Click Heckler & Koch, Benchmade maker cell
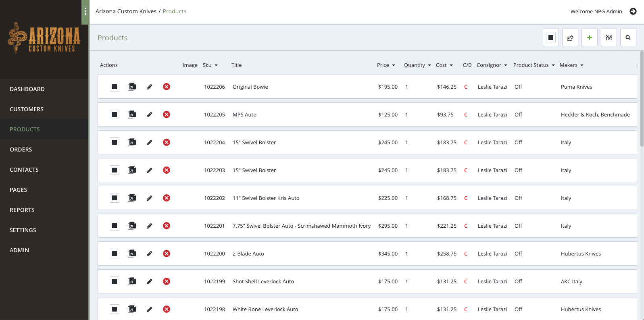 pyautogui.click(x=595, y=114)
